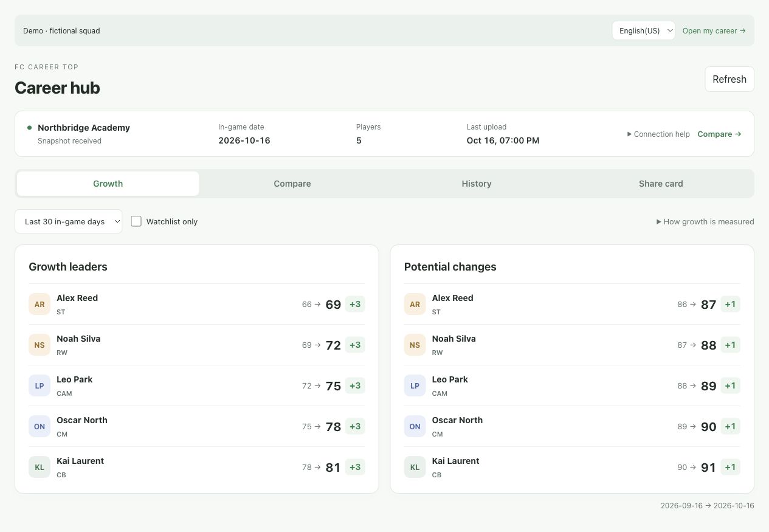The height and width of the screenshot is (532, 769).
Task: Click Leo Park's overall rating 75
Action: pos(333,386)
